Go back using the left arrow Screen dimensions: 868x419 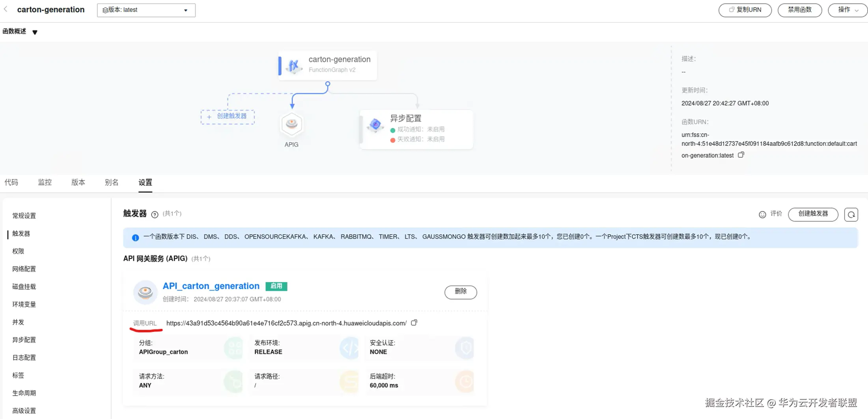click(6, 9)
